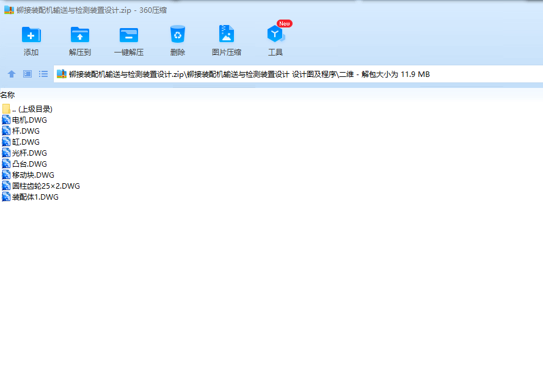The height and width of the screenshot is (392, 543).
Task: Select the file 电机.DWG
Action: click(24, 120)
